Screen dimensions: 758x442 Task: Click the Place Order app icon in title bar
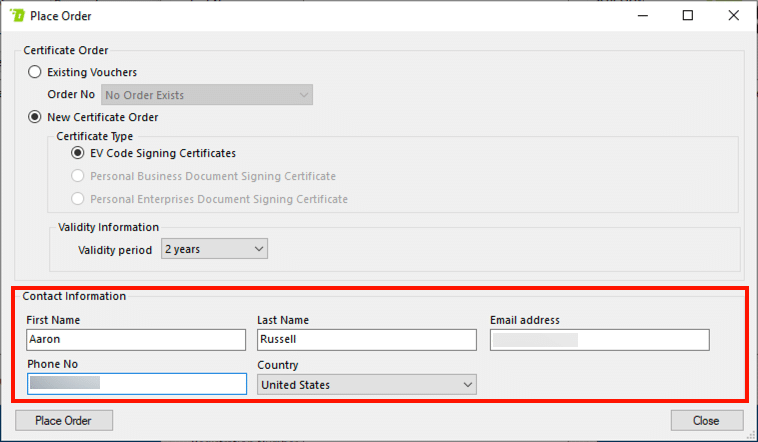pyautogui.click(x=16, y=16)
